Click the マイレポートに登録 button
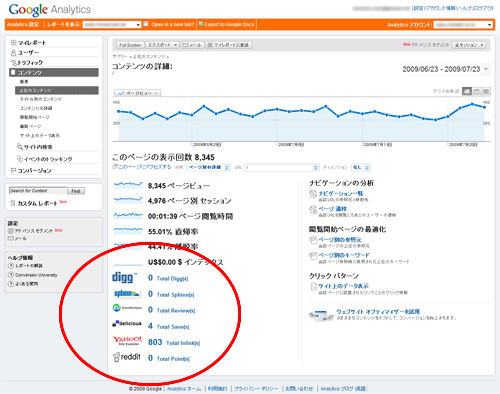The image size is (500, 394). [x=229, y=45]
